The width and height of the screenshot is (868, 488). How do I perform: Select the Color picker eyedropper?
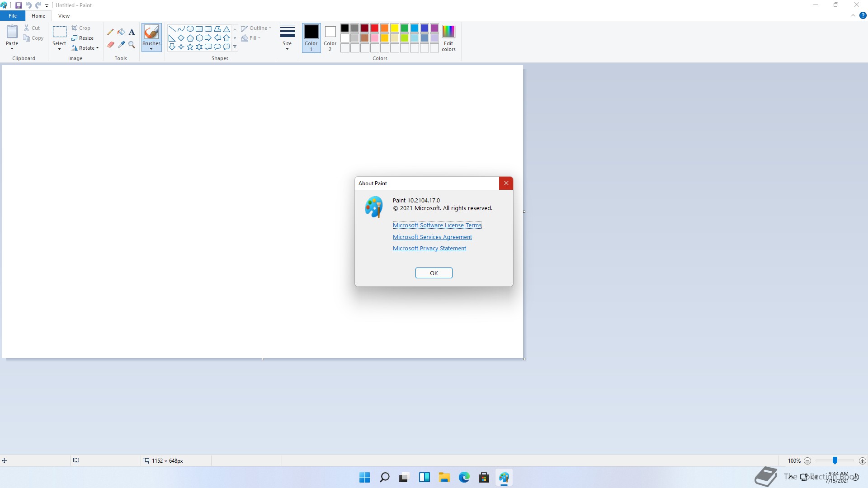tap(121, 45)
